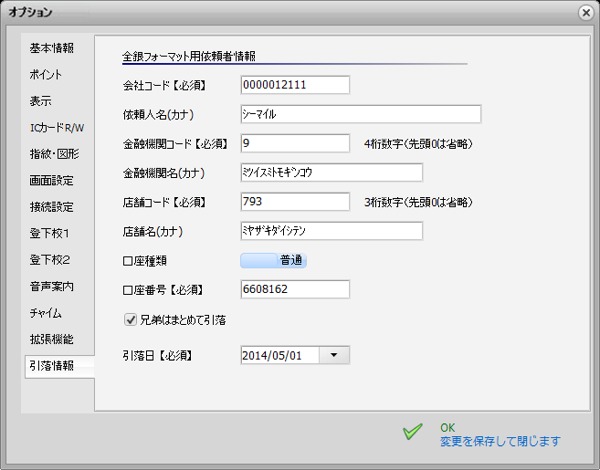
Task: Click the 引落日【必須】 label
Action: [x=158, y=356]
